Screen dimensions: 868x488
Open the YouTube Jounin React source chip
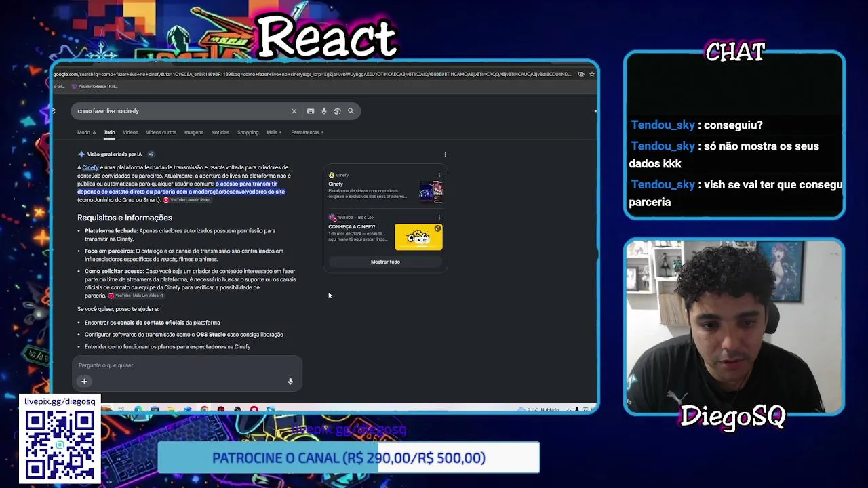pyautogui.click(x=187, y=200)
